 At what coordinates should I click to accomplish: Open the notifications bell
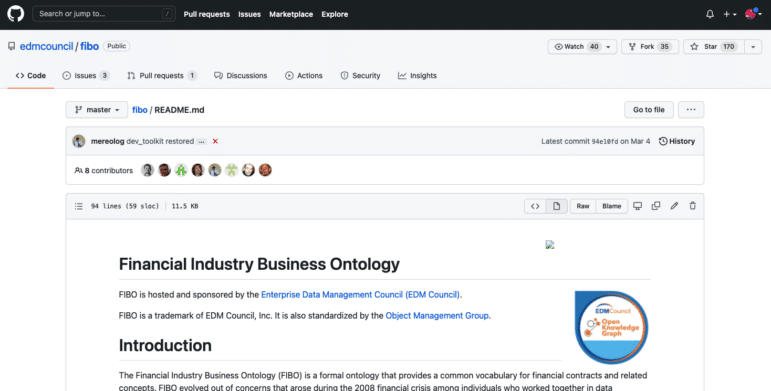pos(710,14)
